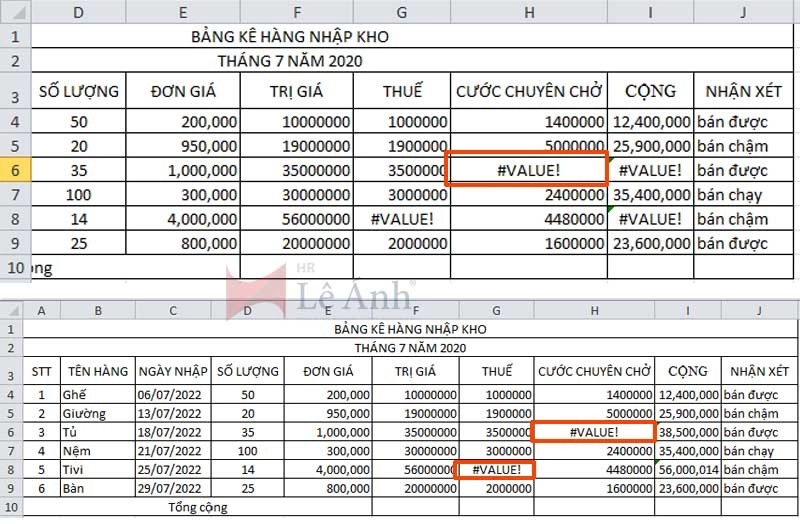This screenshot has width=800, height=524.
Task: Select column header B in lower spreadsheet
Action: click(x=97, y=311)
